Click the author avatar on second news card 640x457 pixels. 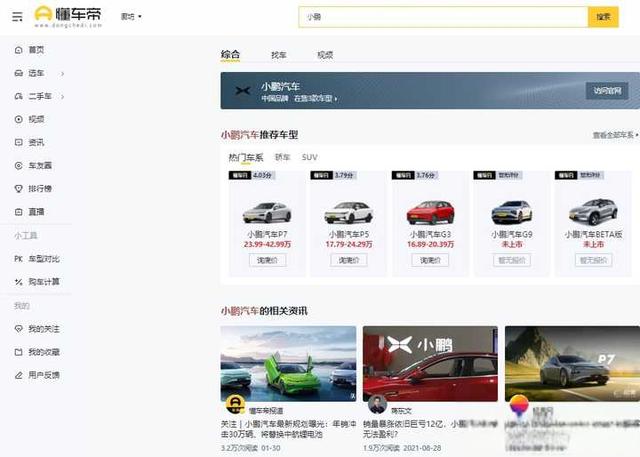tap(377, 404)
